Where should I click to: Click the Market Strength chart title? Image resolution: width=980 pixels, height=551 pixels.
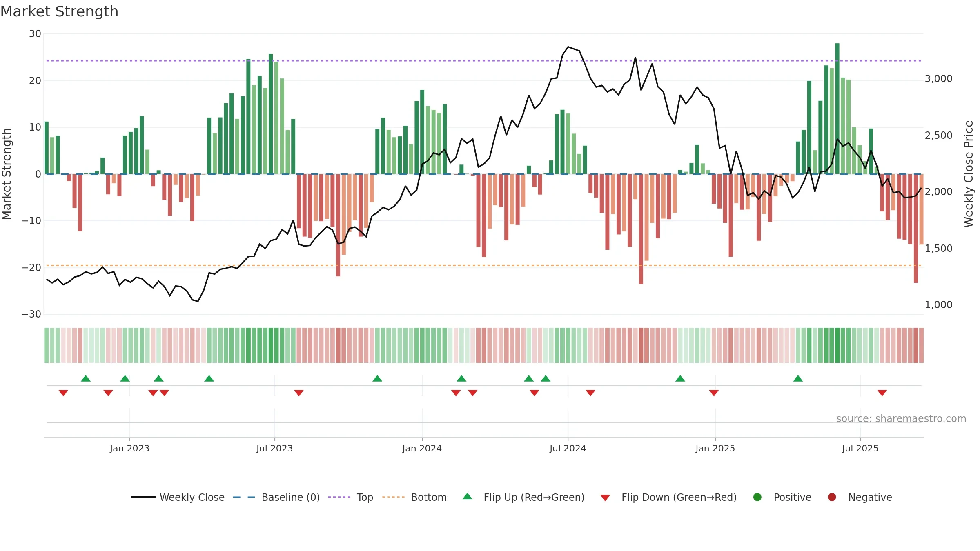click(x=60, y=11)
